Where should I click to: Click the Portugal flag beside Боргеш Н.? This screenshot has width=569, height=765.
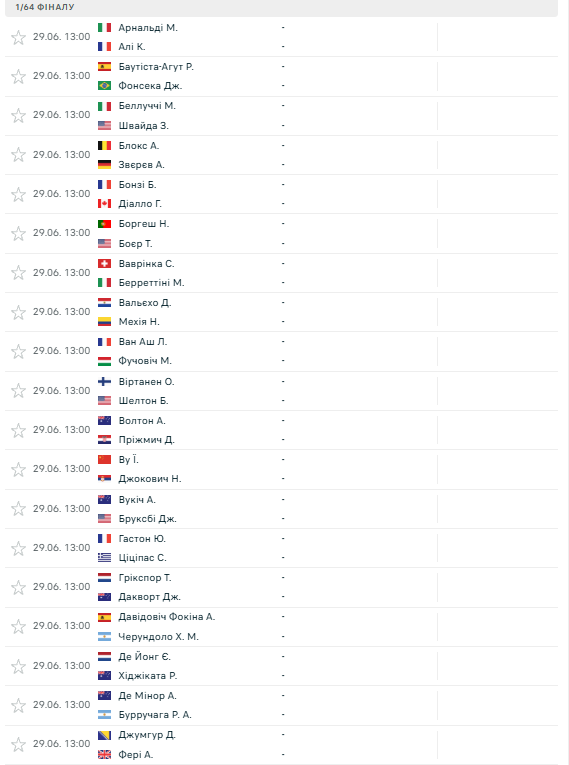tap(104, 223)
